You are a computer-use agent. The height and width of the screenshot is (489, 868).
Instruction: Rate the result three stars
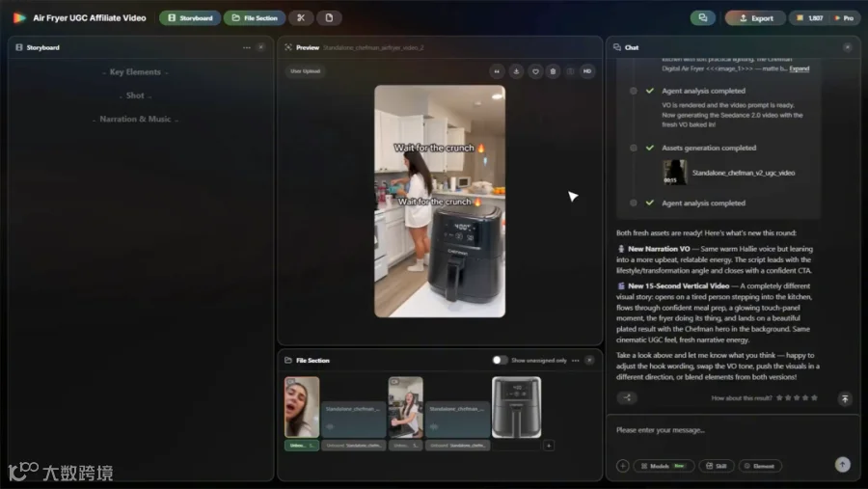797,397
